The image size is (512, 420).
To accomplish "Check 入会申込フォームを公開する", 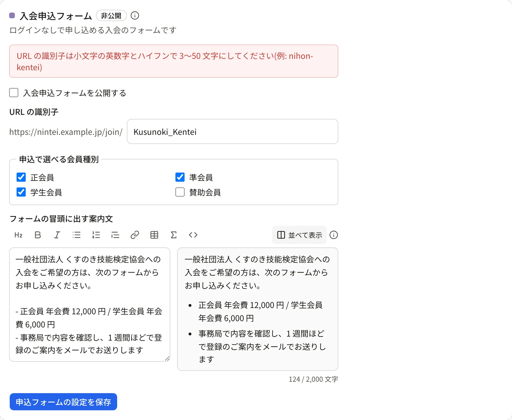I will [x=14, y=93].
